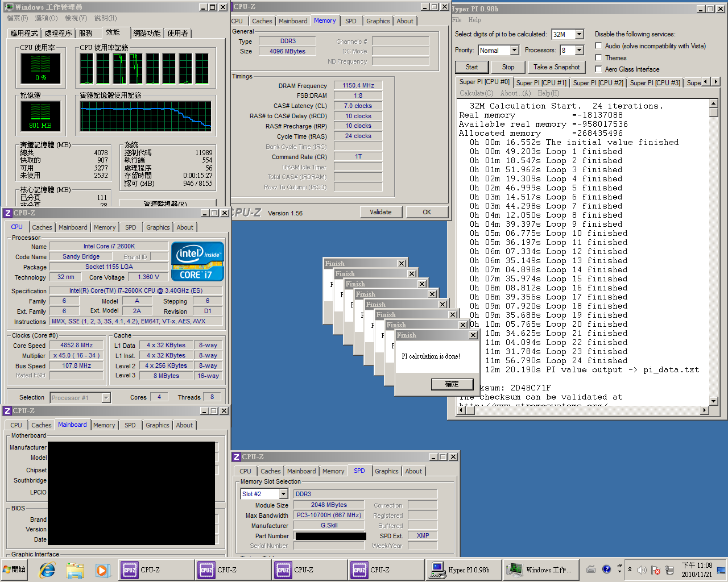728x582 pixels.
Task: Click Show Desktop icon beside the clock
Action: (722, 569)
